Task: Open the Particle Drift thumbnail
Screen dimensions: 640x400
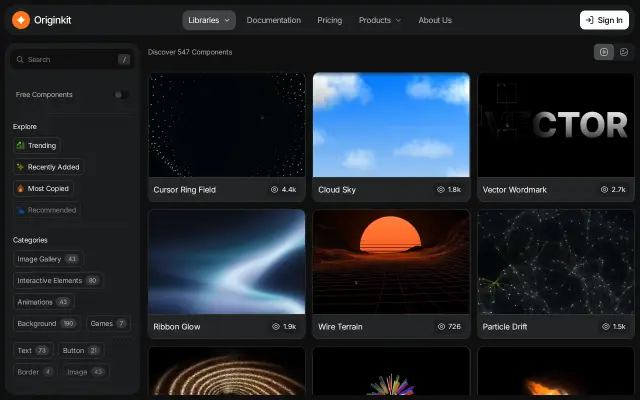Action: [556, 262]
